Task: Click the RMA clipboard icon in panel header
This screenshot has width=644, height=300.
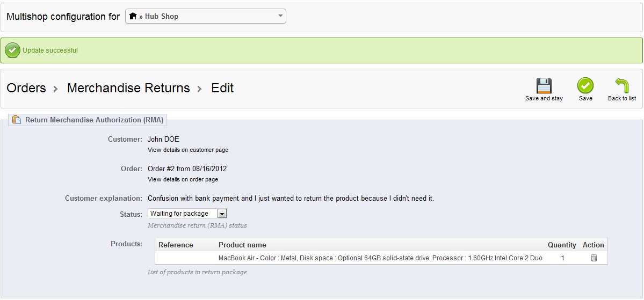Action: click(17, 120)
